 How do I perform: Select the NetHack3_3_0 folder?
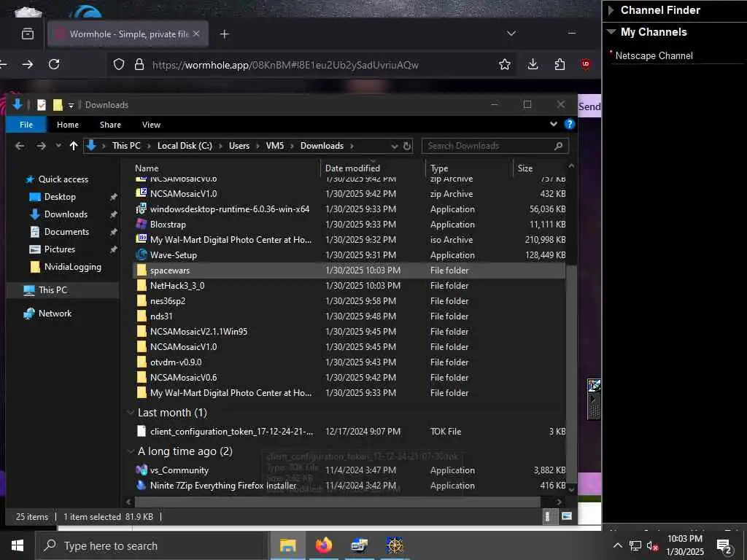pyautogui.click(x=177, y=286)
